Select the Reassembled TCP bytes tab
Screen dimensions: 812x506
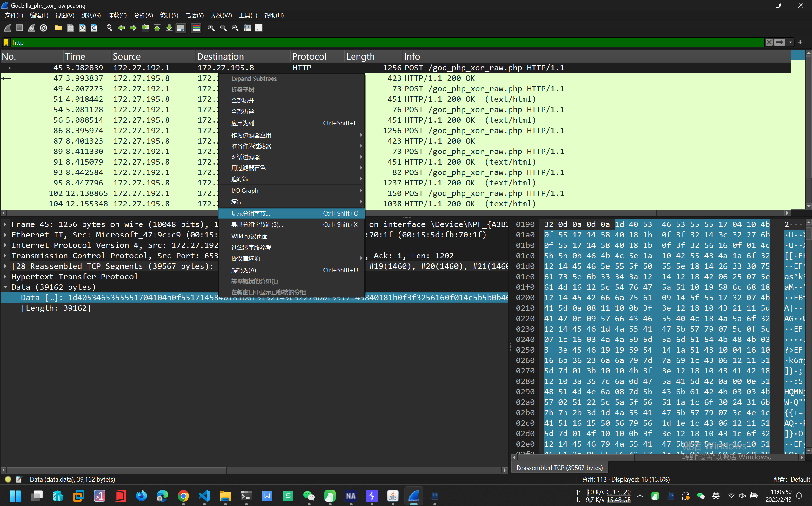tap(559, 468)
